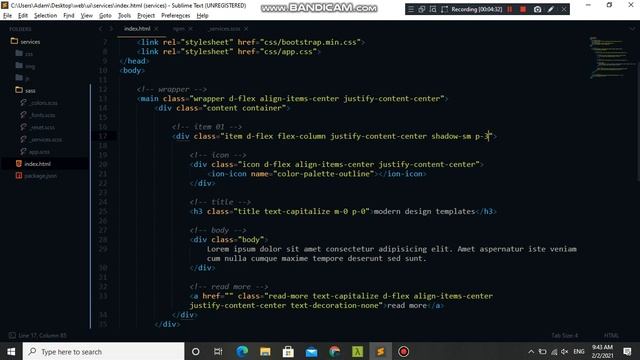Image resolution: width=640 pixels, height=360 pixels.
Task: Open the Preferences menu
Action: click(176, 16)
